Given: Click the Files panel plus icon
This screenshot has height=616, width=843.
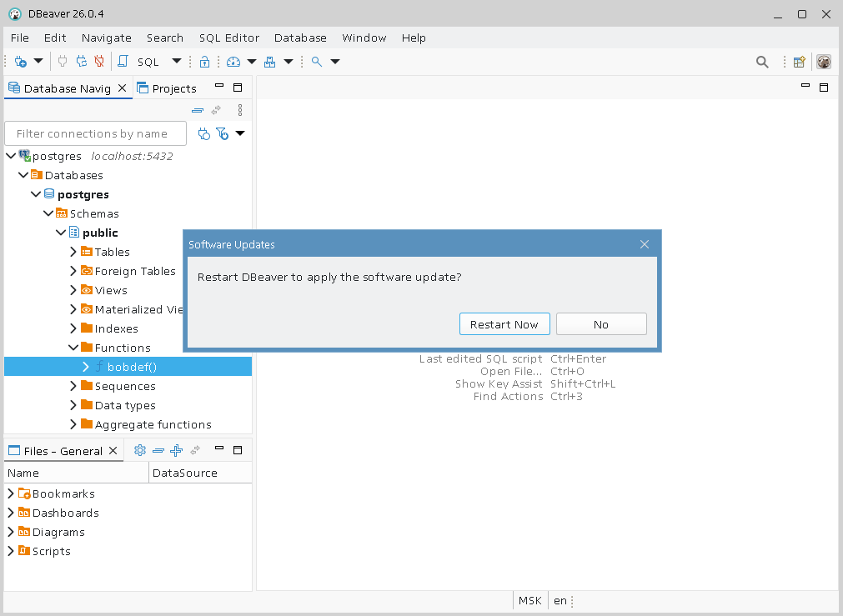Looking at the screenshot, I should [176, 450].
